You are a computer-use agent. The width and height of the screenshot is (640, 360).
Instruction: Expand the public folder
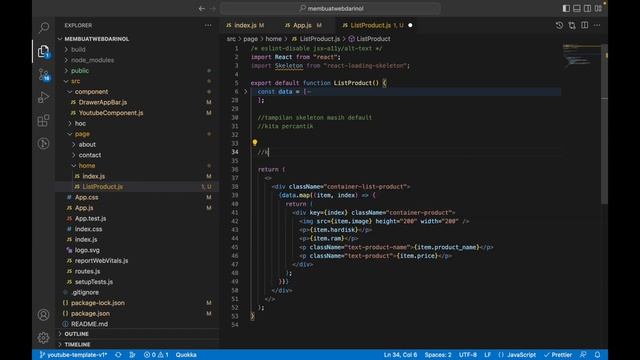[x=80, y=71]
